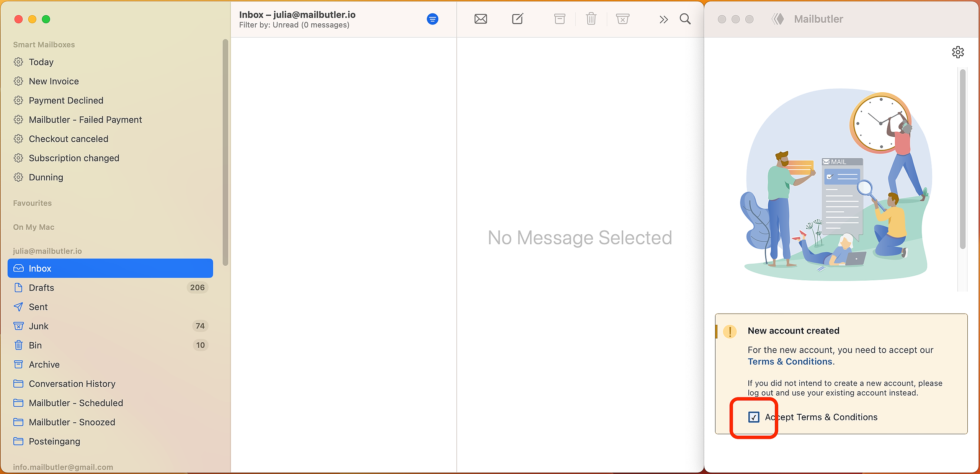Open the Conversation History folder
The width and height of the screenshot is (980, 474).
[110, 384]
